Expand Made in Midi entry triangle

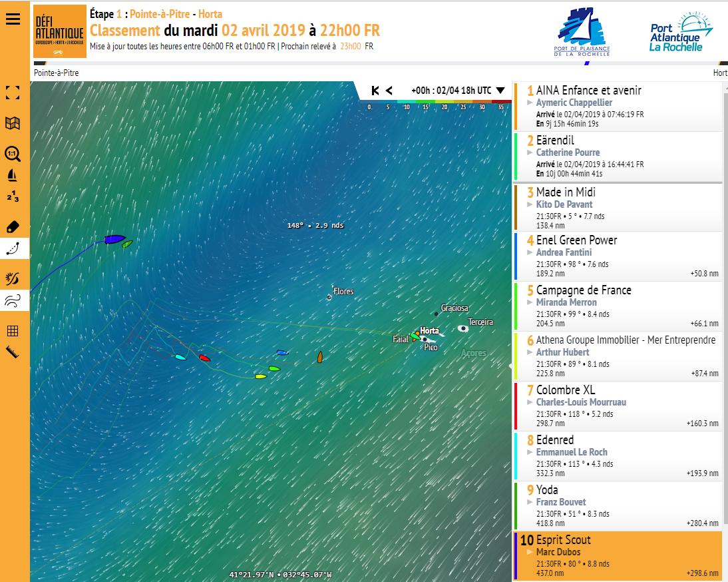click(530, 204)
